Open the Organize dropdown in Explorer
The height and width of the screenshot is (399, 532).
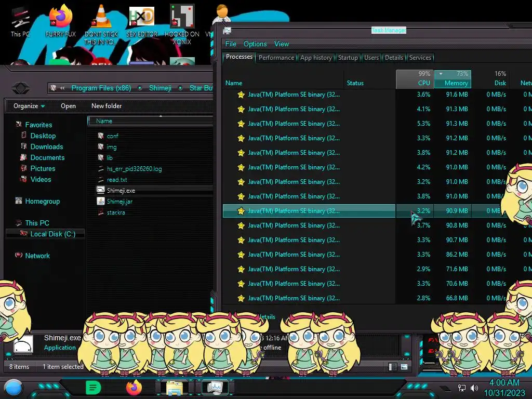tap(29, 106)
